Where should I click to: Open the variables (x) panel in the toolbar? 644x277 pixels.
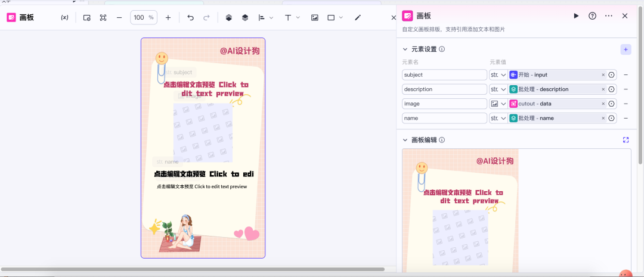click(x=64, y=18)
